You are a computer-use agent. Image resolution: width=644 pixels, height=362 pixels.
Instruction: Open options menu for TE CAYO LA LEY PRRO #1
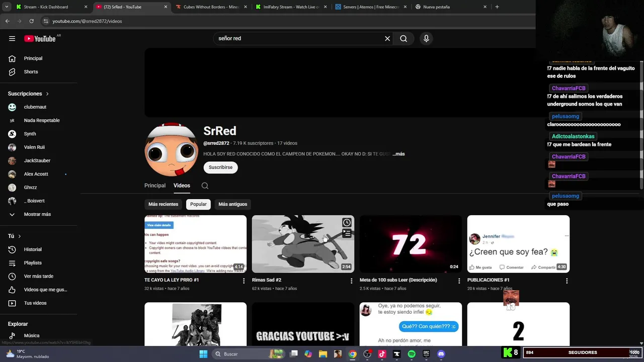(x=244, y=281)
